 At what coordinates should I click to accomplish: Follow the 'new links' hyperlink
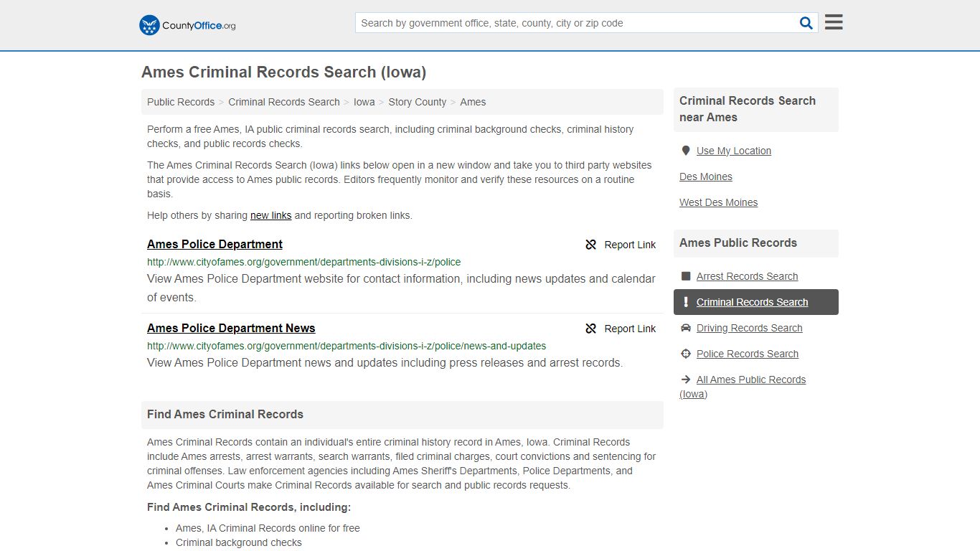[271, 215]
